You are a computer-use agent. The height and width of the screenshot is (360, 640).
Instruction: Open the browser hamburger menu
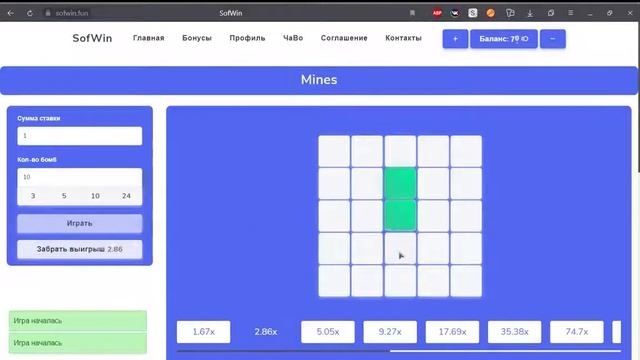(571, 13)
